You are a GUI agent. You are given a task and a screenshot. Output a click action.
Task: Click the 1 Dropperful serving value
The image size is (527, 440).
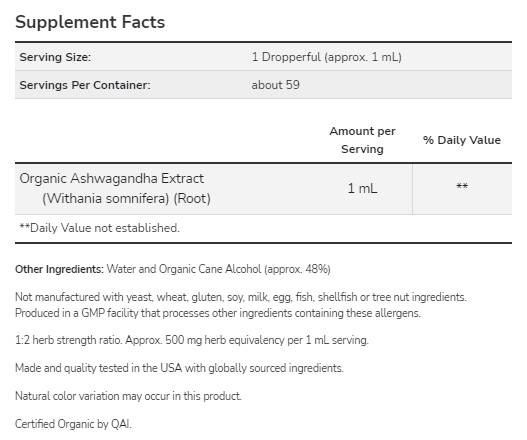point(326,57)
